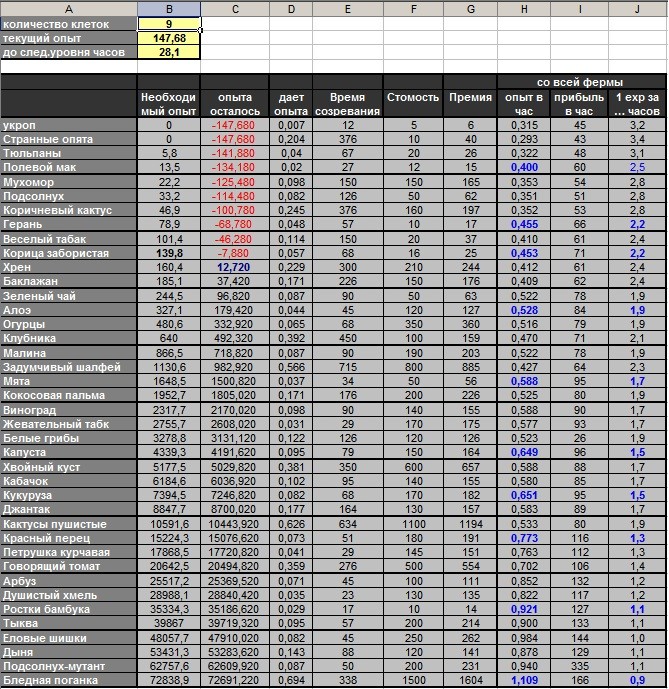669x689 pixels.
Task: Click Красный перец experience per hour 0,773
Action: tap(524, 539)
